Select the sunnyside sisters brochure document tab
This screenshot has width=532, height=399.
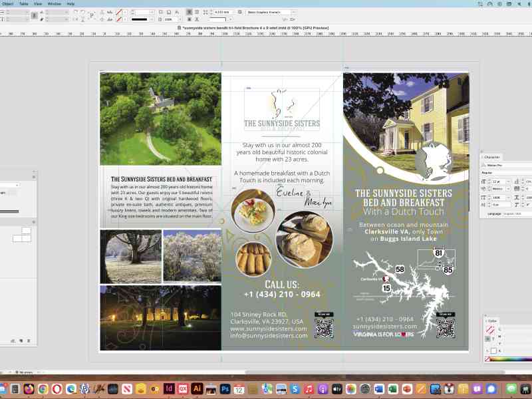pos(253,28)
